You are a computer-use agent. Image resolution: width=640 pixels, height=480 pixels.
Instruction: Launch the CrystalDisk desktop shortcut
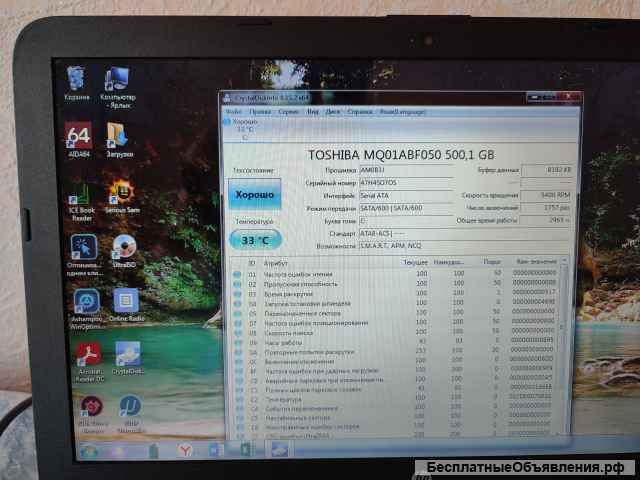[128, 358]
